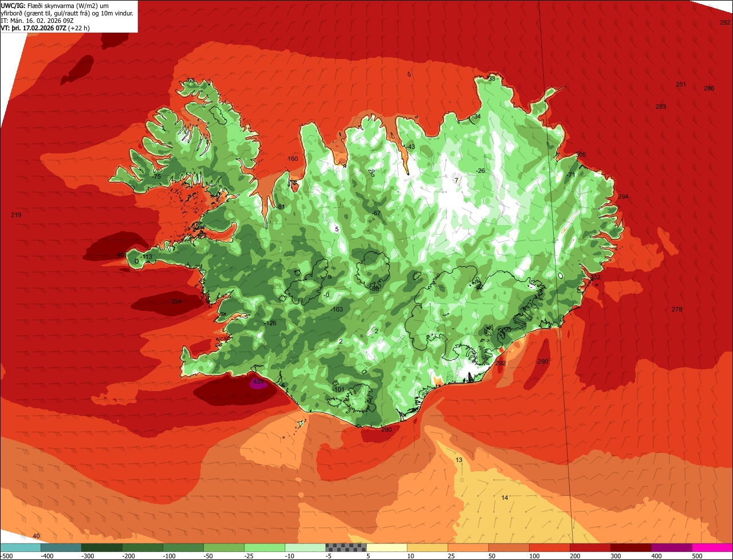The width and height of the screenshot is (733, 560).
Task: Select the red swatch between 200 and 300
Action: pos(590,548)
